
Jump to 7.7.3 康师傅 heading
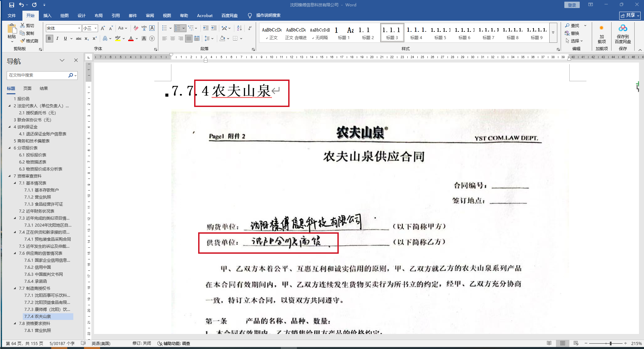pos(47,309)
